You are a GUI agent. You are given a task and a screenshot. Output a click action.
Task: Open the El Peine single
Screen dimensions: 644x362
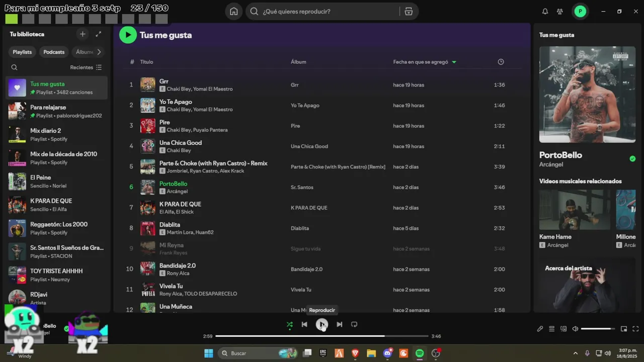57,181
